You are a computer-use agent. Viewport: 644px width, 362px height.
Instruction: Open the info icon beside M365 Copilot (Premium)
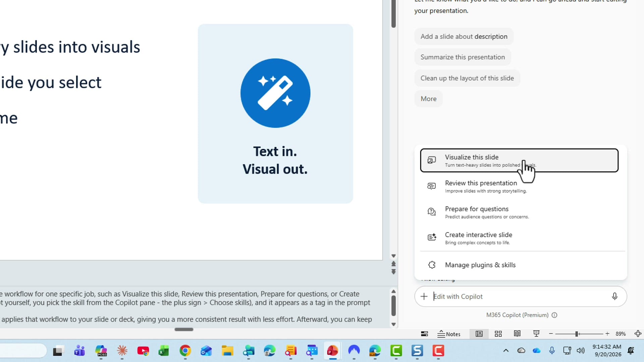click(x=554, y=315)
